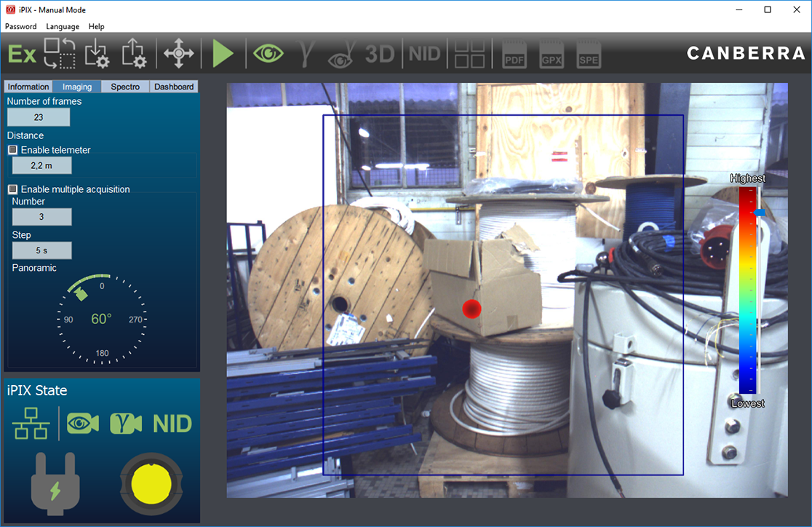The image size is (812, 527).
Task: Export report using the PDF icon
Action: [514, 52]
